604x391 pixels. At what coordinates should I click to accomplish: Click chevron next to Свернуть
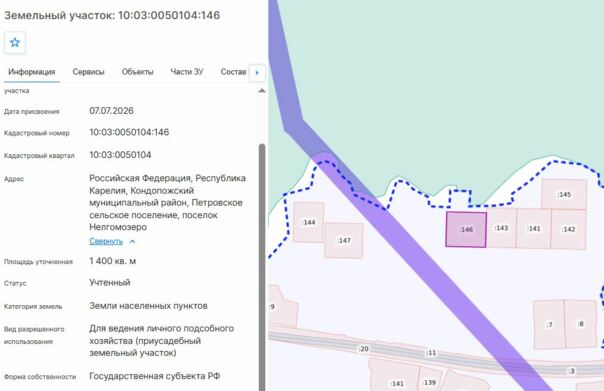(133, 242)
